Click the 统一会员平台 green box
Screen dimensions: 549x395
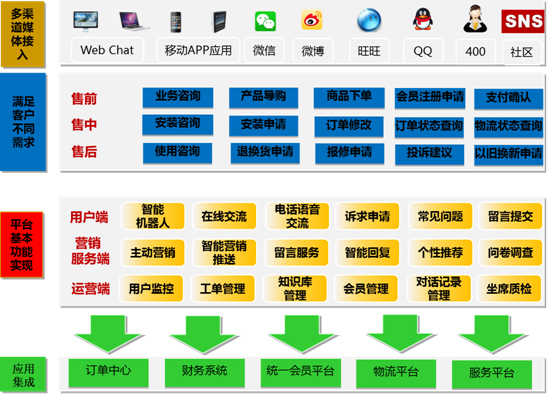pos(301,373)
